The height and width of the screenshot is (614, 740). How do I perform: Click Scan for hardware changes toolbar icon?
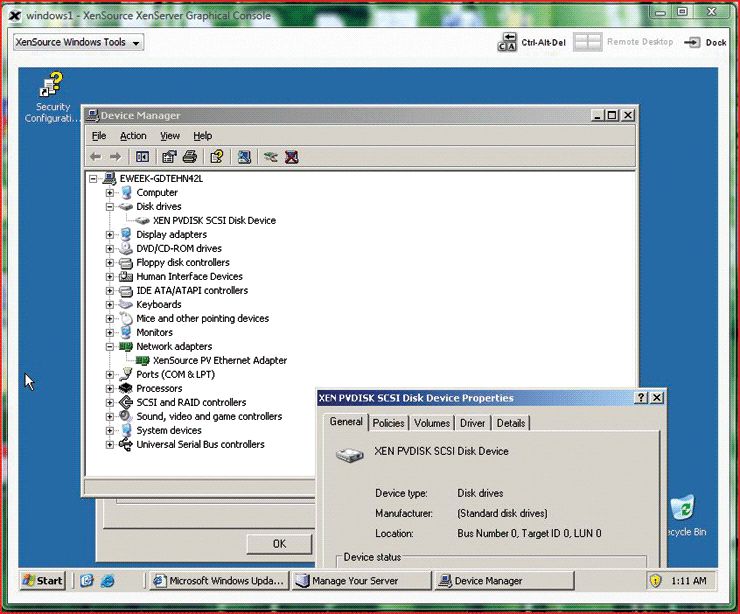pyautogui.click(x=244, y=157)
